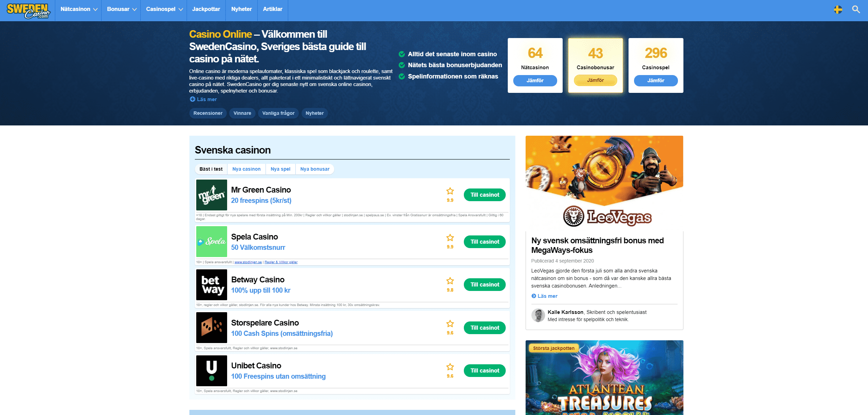Click Till casinot for Mr Green Casino

(484, 195)
